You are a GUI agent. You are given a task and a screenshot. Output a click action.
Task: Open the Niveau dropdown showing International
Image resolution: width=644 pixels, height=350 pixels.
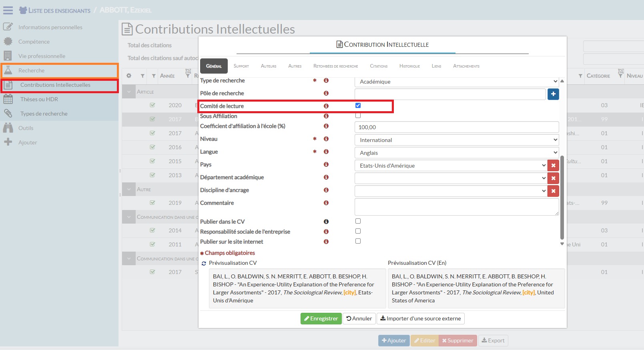(456, 140)
